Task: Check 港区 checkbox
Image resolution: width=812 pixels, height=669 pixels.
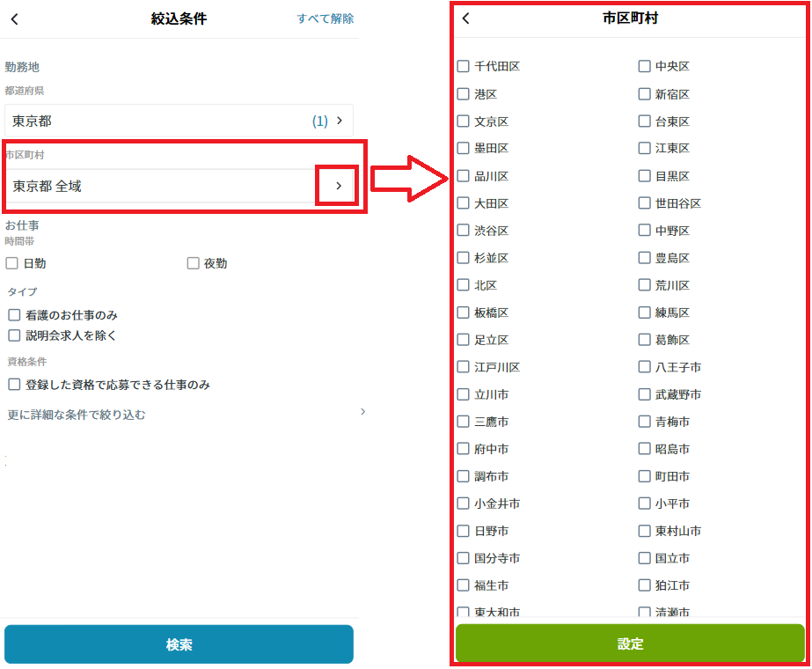Action: (x=463, y=94)
